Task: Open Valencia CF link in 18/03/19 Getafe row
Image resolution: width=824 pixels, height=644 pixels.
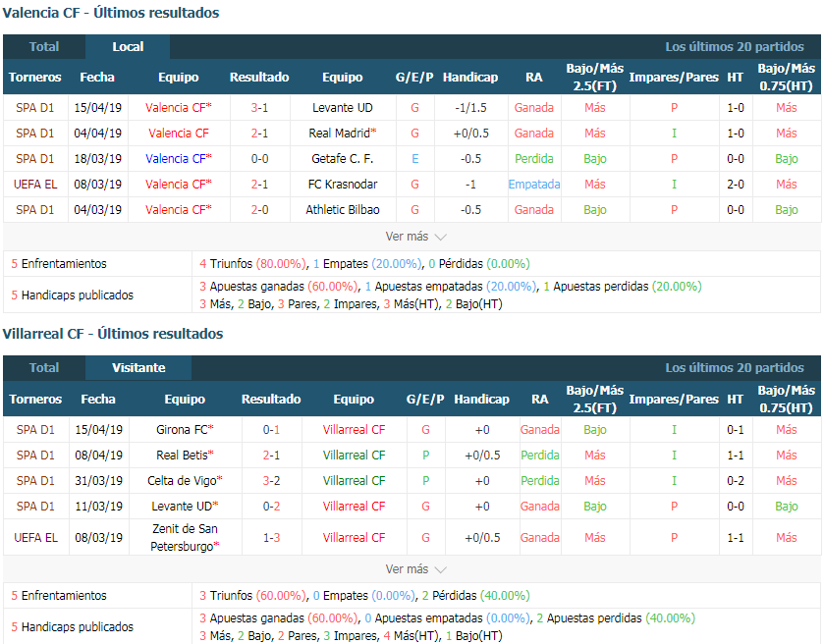Action: click(178, 159)
